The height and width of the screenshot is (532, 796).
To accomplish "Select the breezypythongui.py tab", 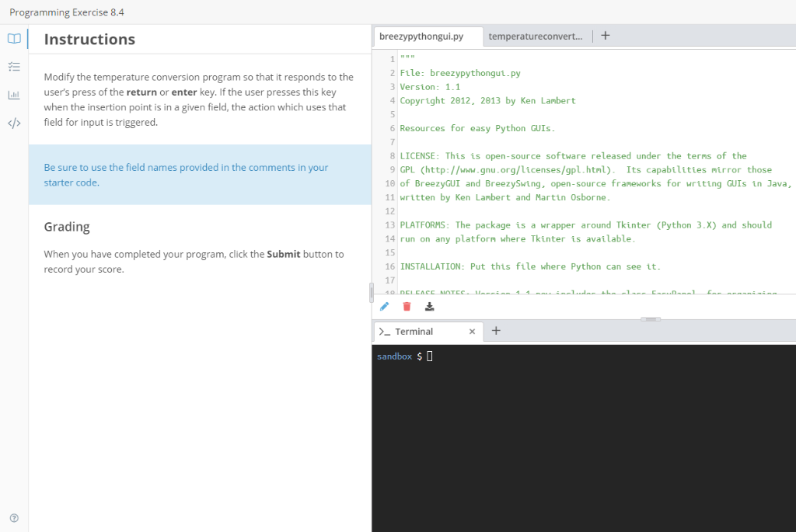I will click(x=426, y=36).
